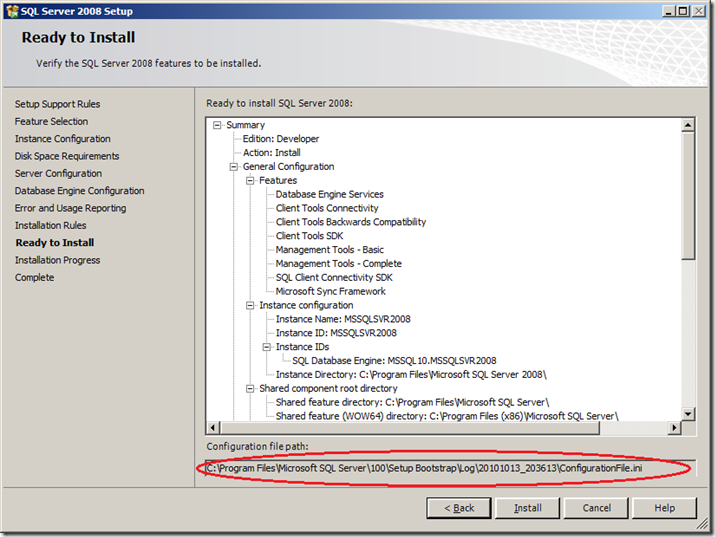This screenshot has height=537, width=715.
Task: Select Edition: Developer tree row
Action: [x=281, y=139]
